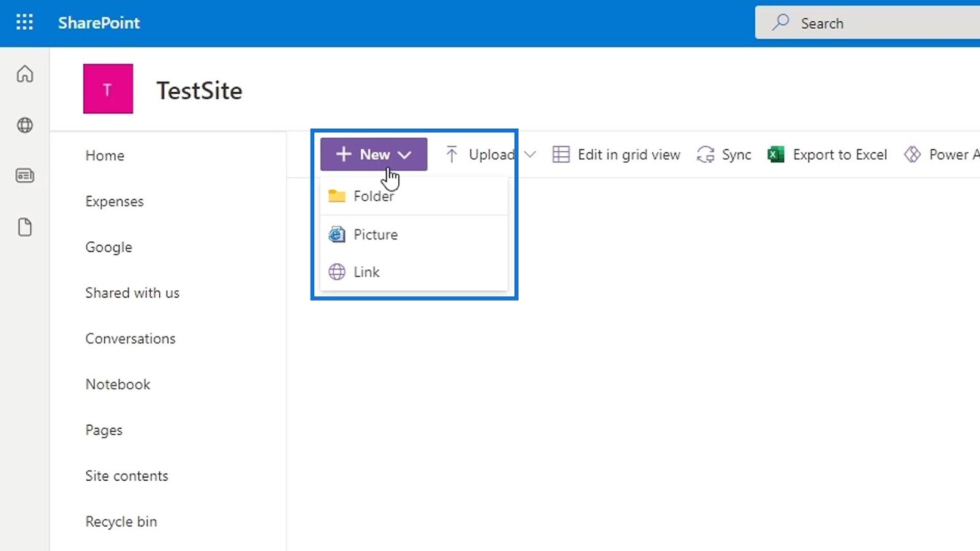980x551 pixels.
Task: Open My files document icon
Action: [x=25, y=227]
